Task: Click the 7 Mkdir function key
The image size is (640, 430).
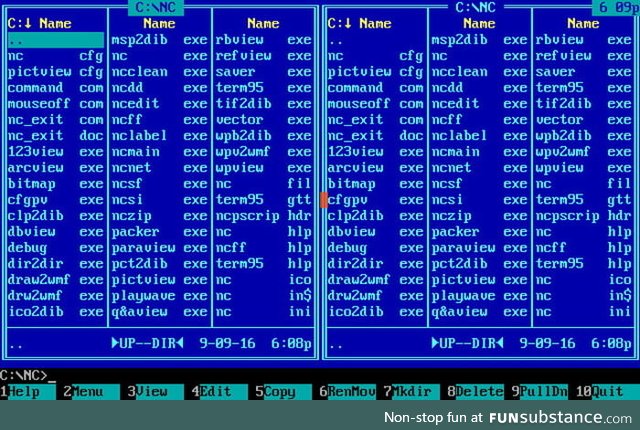Action: (411, 392)
